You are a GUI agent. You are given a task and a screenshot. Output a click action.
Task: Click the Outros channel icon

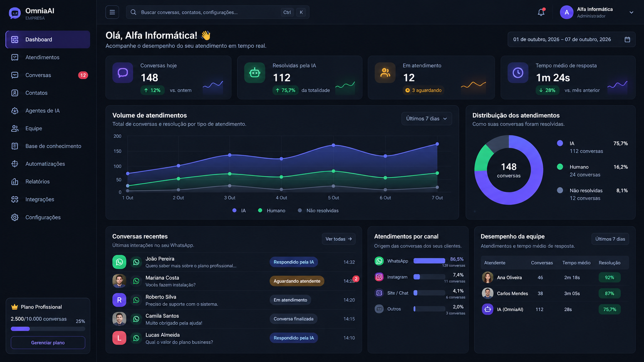coord(379,309)
